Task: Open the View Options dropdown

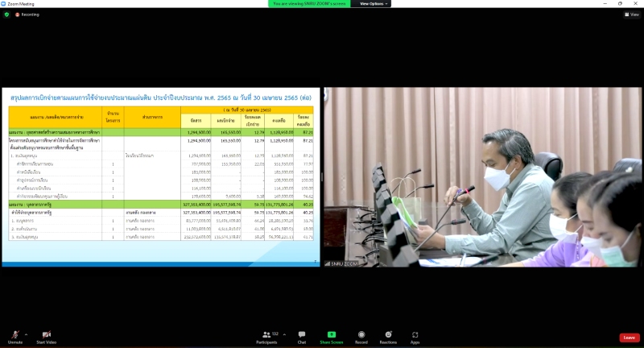Action: coord(374,4)
